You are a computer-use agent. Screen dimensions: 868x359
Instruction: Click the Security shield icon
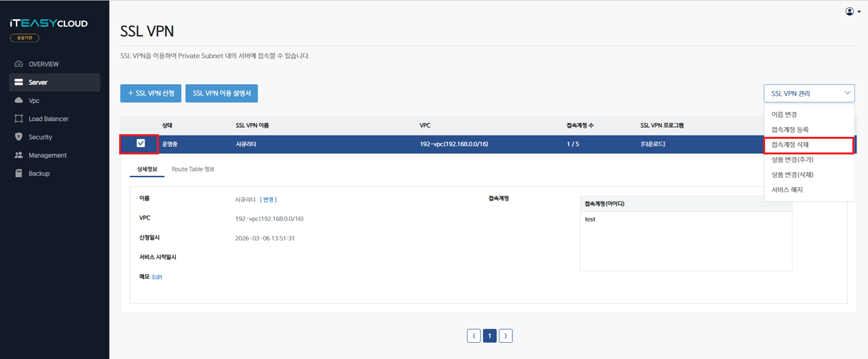(18, 137)
